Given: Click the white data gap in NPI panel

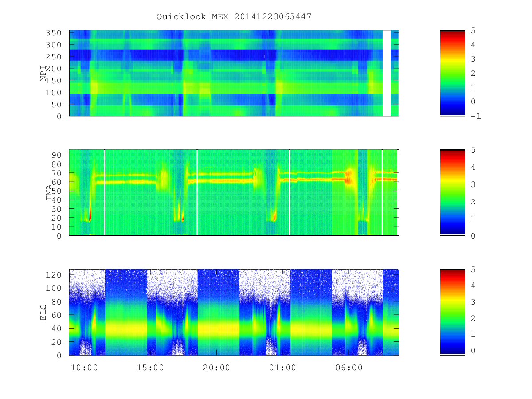Looking at the screenshot, I should coord(387,73).
